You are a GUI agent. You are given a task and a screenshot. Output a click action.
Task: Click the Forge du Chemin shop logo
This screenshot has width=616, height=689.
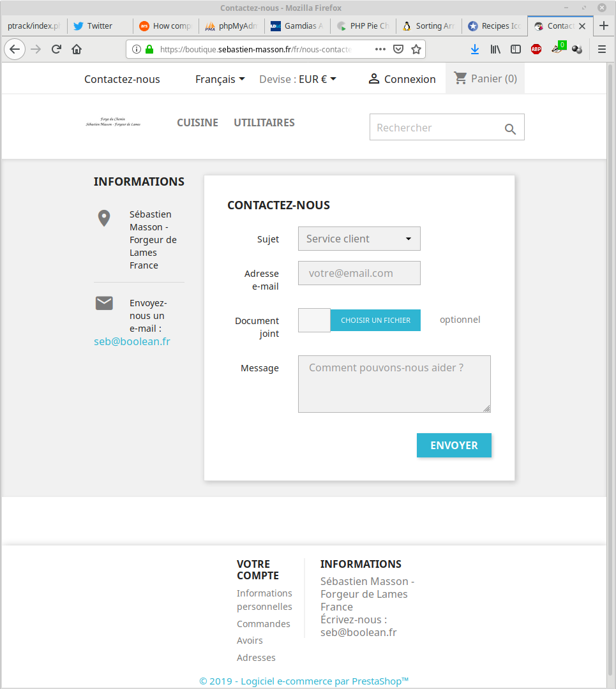coord(113,122)
